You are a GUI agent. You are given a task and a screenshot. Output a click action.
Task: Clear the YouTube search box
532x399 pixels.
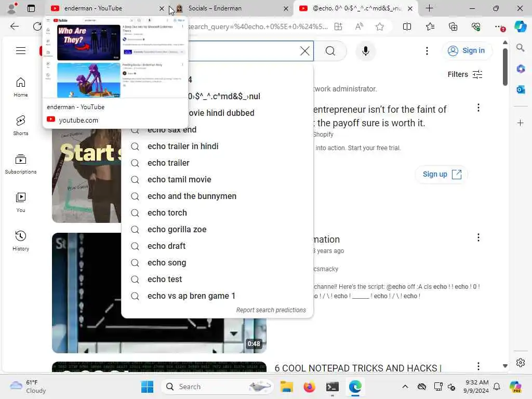click(x=304, y=51)
